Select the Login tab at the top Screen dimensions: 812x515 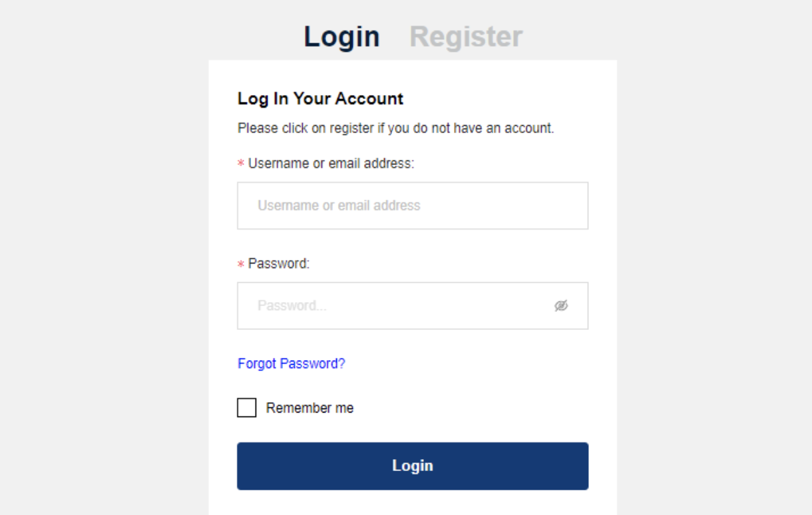341,37
